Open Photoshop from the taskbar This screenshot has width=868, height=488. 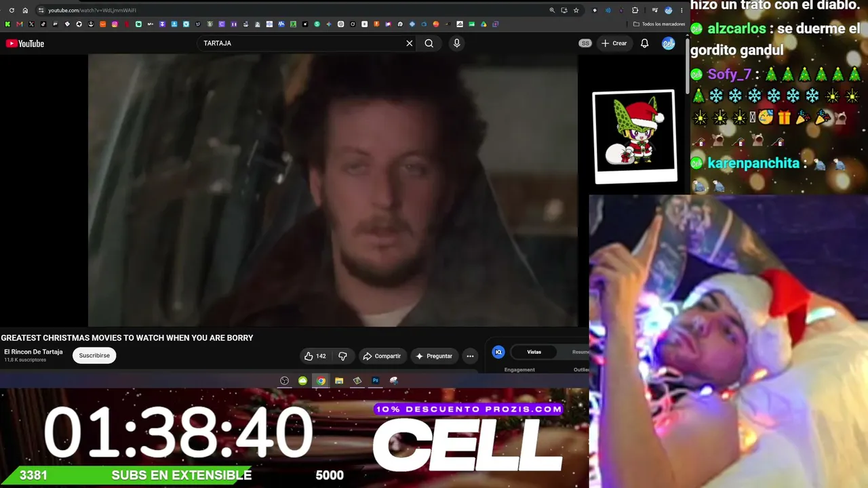click(x=376, y=381)
